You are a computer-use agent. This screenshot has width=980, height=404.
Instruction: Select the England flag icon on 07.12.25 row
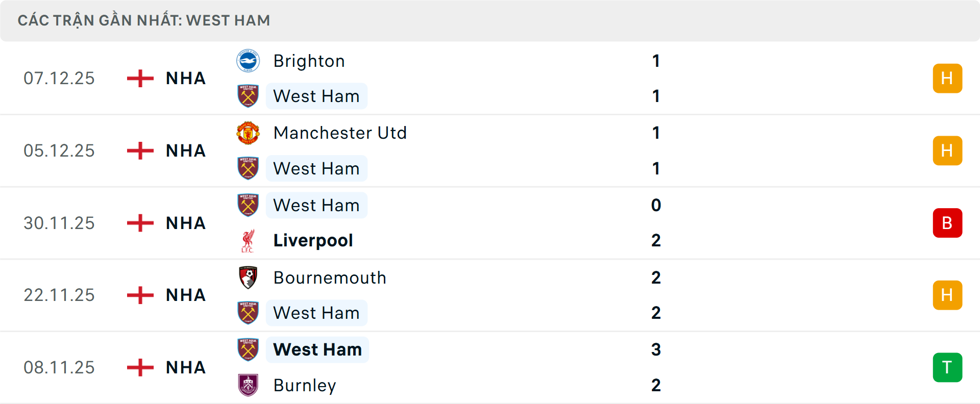pyautogui.click(x=139, y=78)
